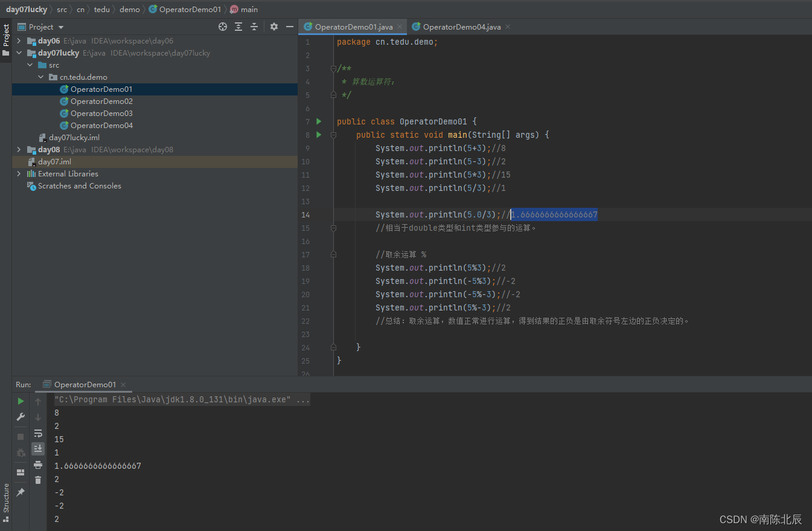Fold the main method at line 8

tap(333, 135)
